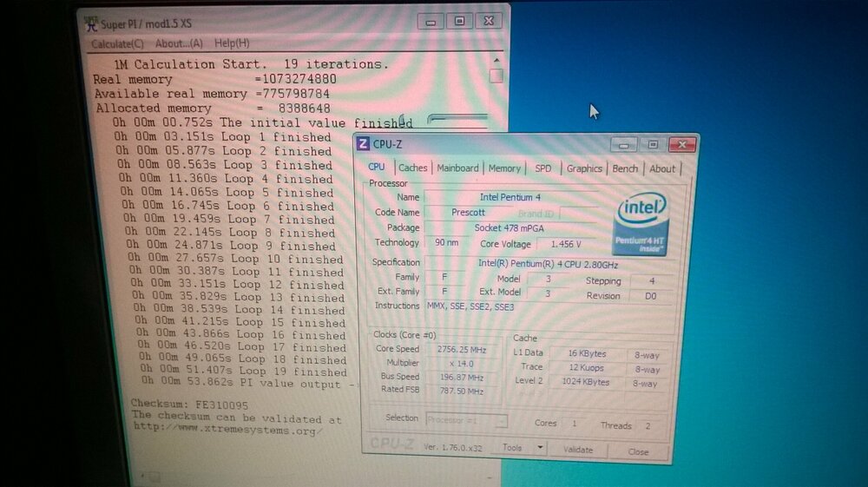Open the Bench tab

click(x=625, y=168)
